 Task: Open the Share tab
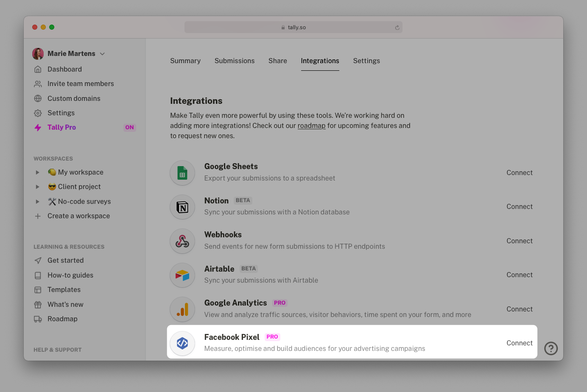click(x=278, y=61)
